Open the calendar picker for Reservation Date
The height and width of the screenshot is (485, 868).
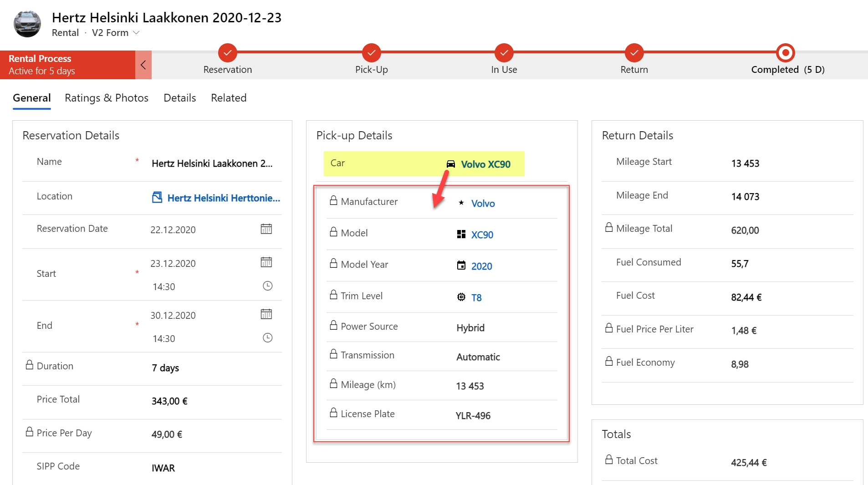(266, 229)
